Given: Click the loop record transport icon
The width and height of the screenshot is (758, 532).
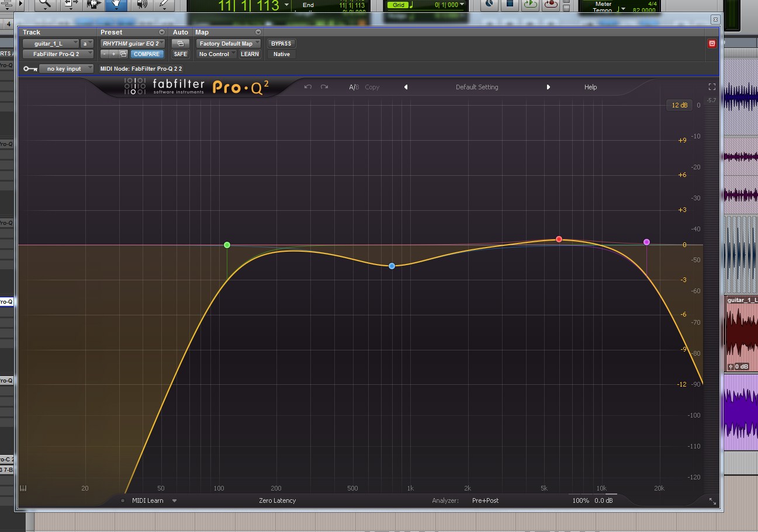Looking at the screenshot, I should click(x=551, y=4).
